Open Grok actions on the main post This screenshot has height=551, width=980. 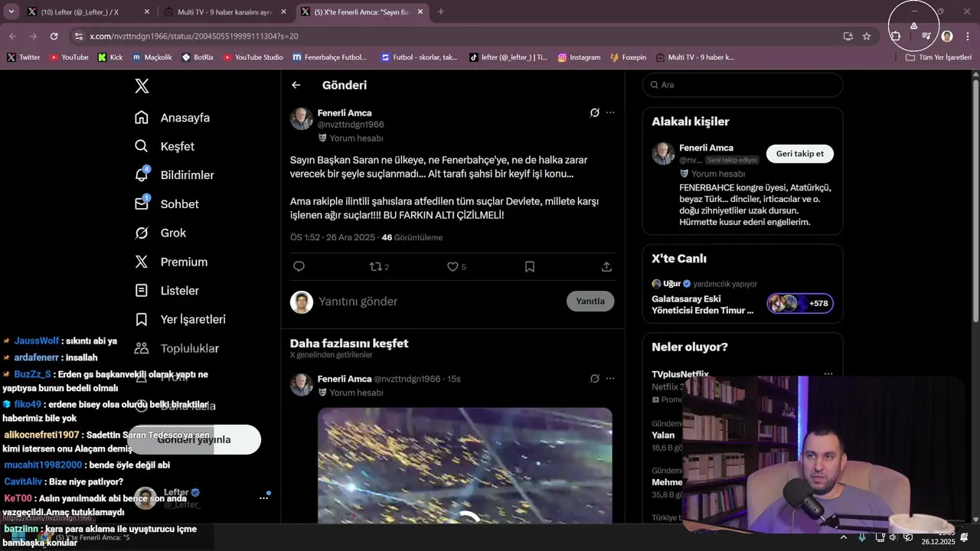click(594, 112)
